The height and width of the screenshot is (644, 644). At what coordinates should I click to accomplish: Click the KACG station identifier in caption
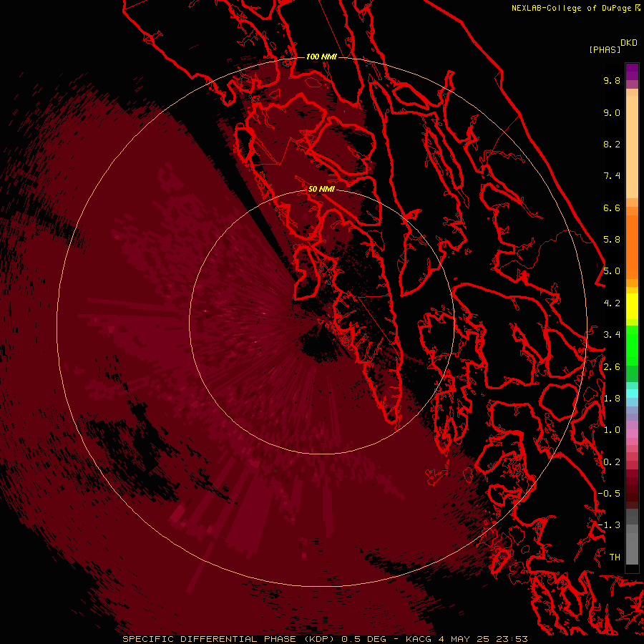(x=419, y=639)
